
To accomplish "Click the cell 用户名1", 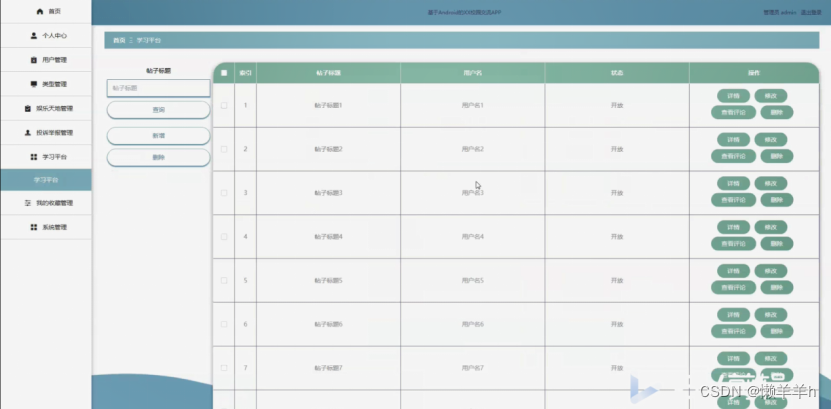I will click(x=472, y=105).
